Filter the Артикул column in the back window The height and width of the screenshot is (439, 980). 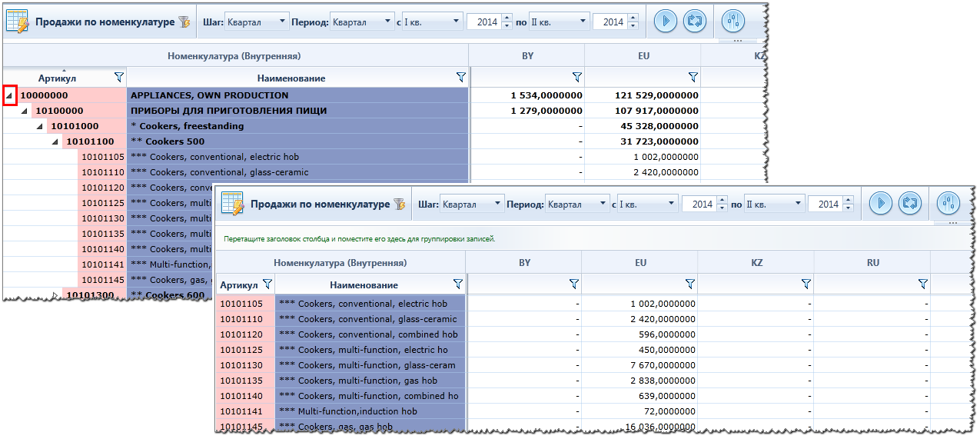[x=118, y=77]
